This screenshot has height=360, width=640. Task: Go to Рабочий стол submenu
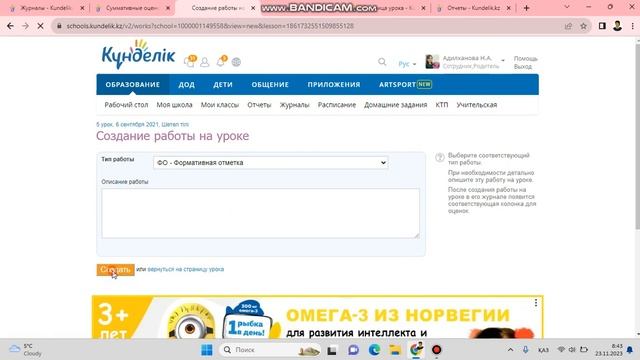[x=126, y=105]
